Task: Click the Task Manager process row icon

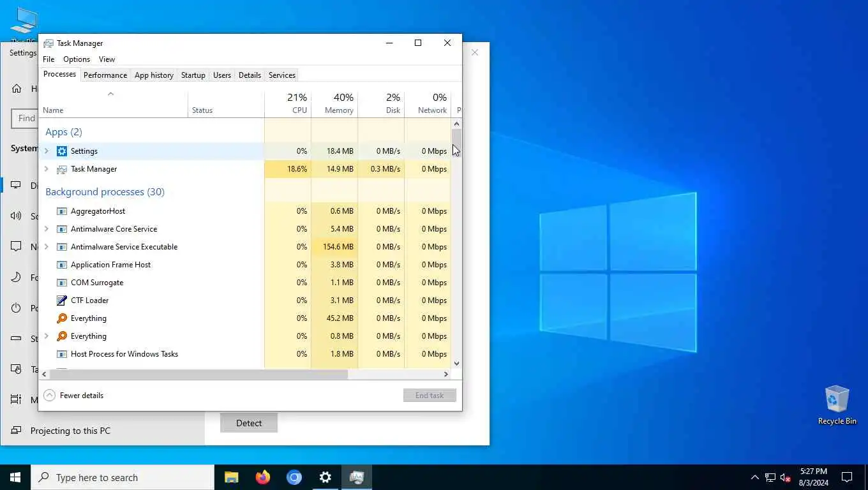Action: click(62, 169)
